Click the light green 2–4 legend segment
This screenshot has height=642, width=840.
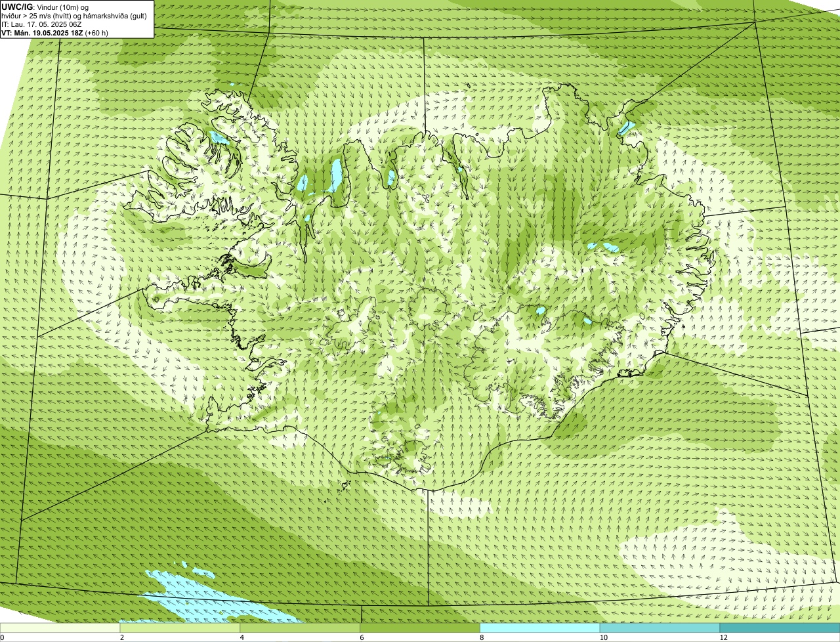pyautogui.click(x=180, y=628)
